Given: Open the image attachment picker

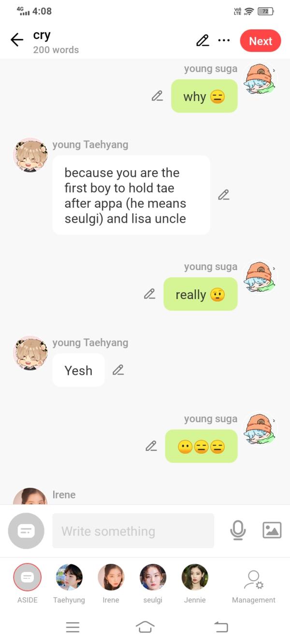Looking at the screenshot, I should click(272, 530).
